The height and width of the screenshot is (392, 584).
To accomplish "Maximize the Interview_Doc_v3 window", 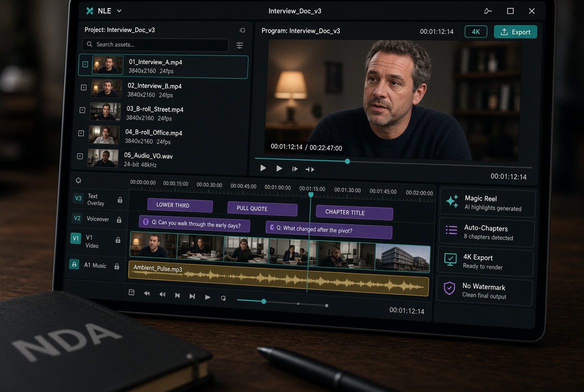I will [510, 11].
